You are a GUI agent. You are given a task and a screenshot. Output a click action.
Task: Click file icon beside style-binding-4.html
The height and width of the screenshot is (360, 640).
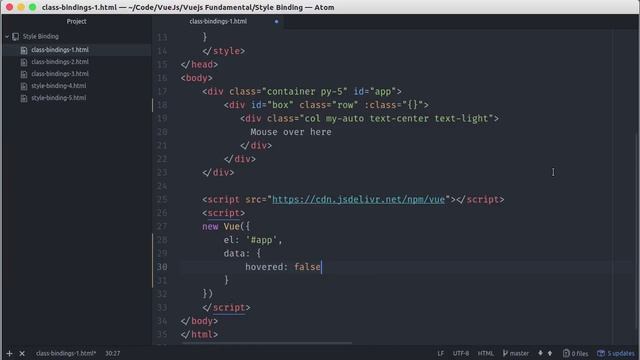click(x=24, y=86)
